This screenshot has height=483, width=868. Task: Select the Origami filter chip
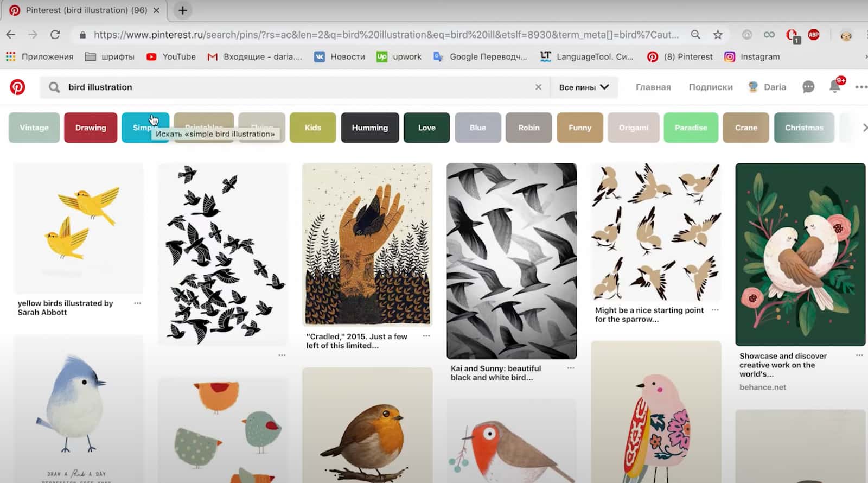pyautogui.click(x=634, y=128)
